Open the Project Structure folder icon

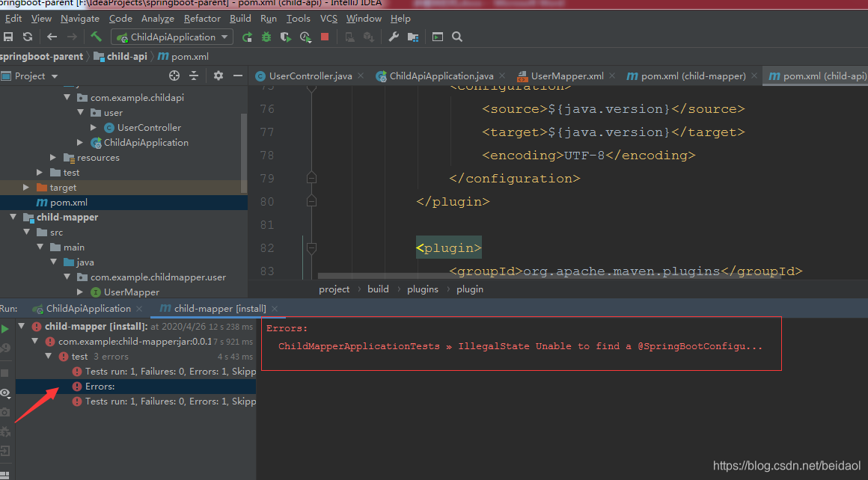[413, 37]
